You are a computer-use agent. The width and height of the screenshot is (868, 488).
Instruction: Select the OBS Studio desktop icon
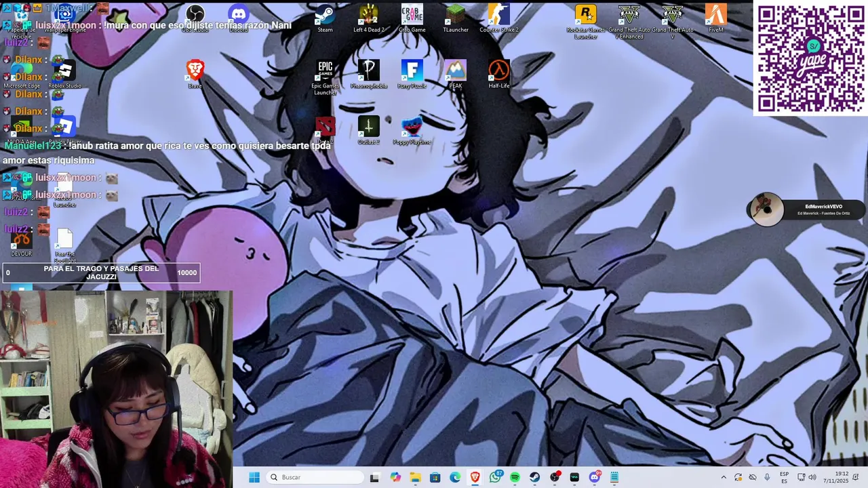[195, 18]
